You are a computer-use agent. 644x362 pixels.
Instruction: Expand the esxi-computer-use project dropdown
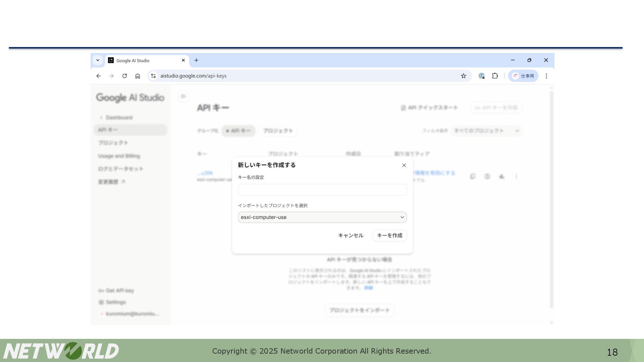click(322, 217)
